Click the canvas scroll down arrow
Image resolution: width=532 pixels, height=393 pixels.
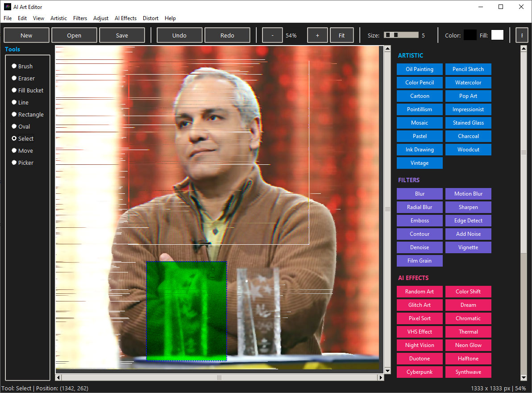click(387, 371)
